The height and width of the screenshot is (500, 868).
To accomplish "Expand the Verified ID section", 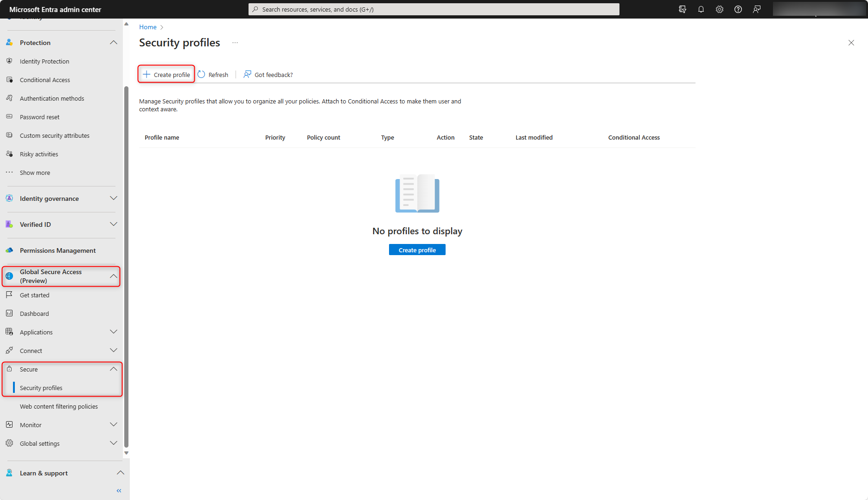I will [x=114, y=224].
